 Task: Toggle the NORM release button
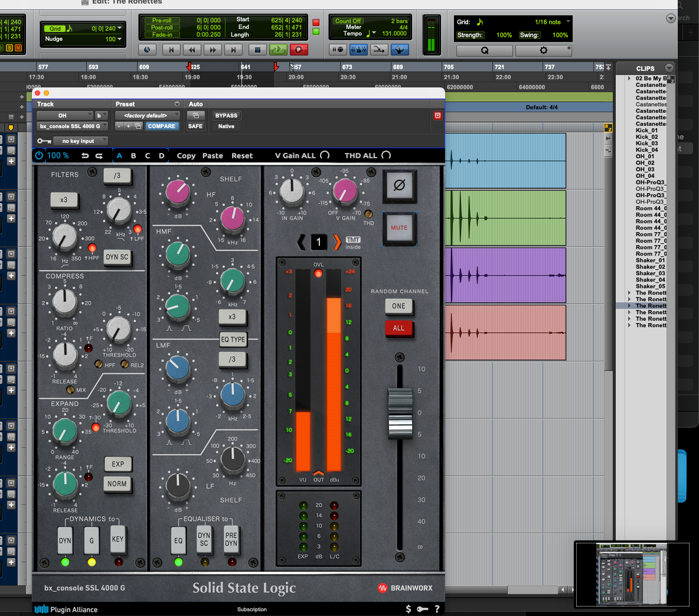[117, 484]
